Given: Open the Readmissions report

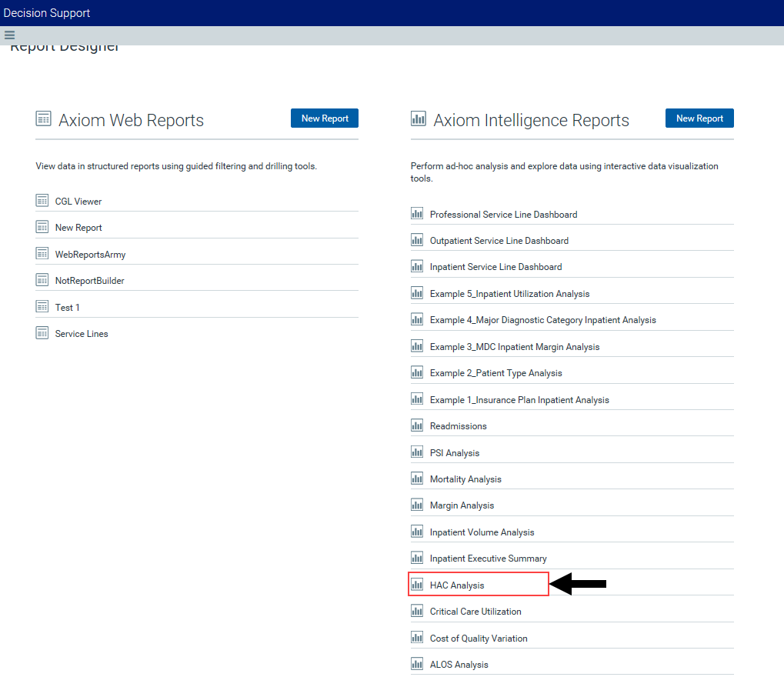Looking at the screenshot, I should tap(458, 426).
